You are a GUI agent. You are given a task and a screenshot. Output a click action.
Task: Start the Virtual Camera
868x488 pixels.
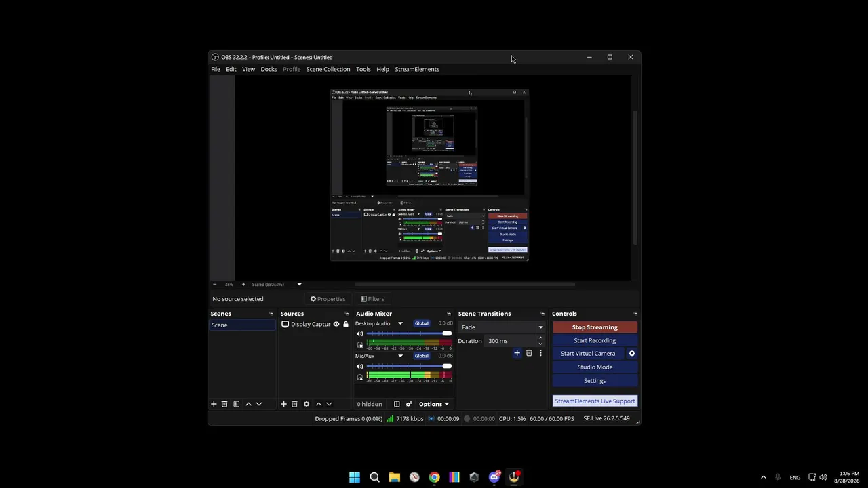[588, 353]
